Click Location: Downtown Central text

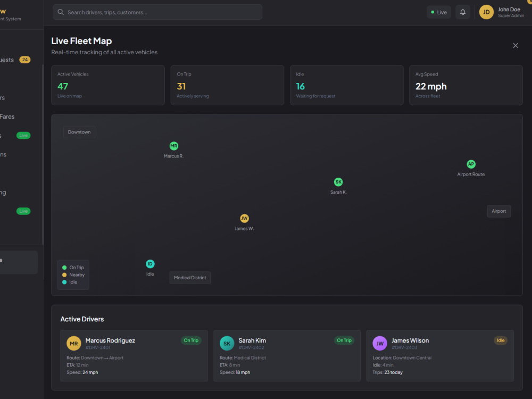402,358
